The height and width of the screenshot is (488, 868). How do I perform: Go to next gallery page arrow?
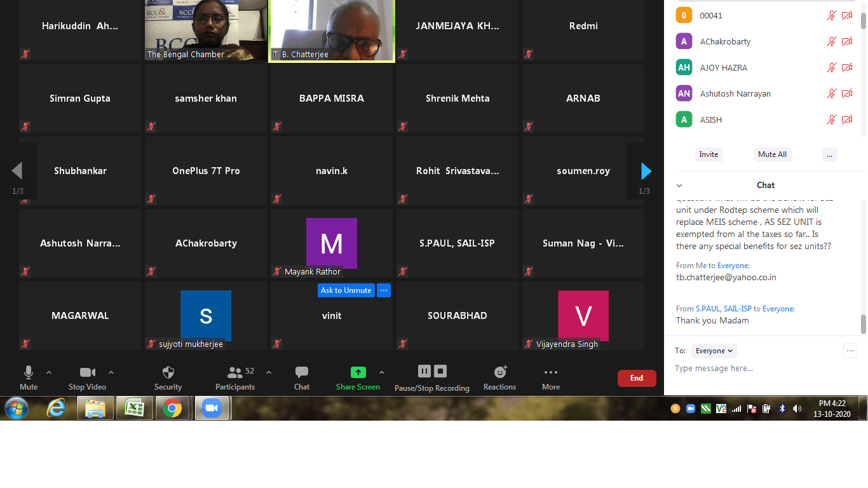coord(646,171)
